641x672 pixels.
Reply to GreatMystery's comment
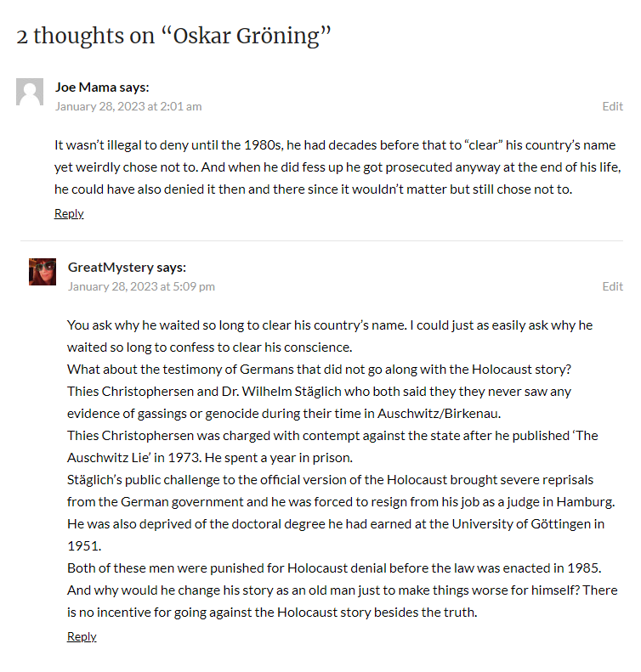pos(82,636)
